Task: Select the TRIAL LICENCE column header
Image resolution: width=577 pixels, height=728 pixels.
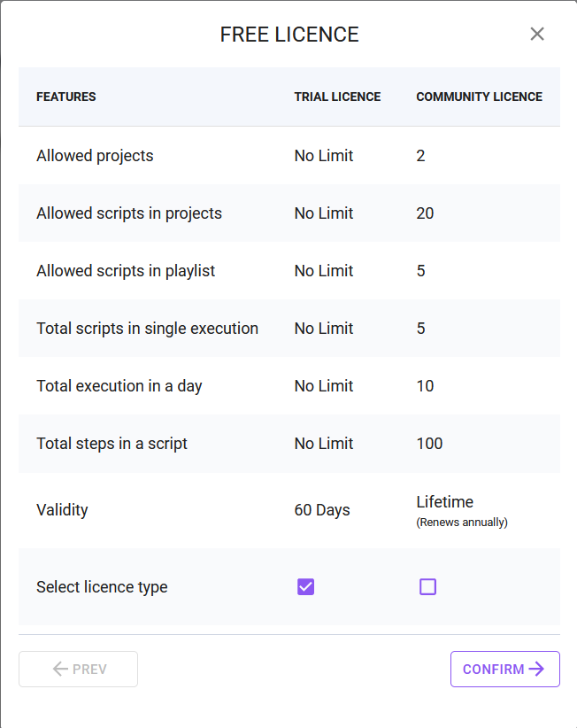Action: coord(337,97)
